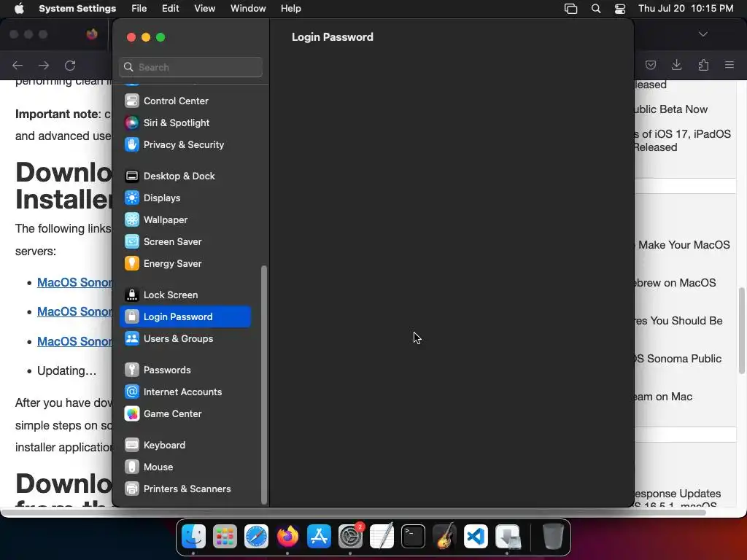Open the File menu
The height and width of the screenshot is (560, 747).
[x=139, y=9]
